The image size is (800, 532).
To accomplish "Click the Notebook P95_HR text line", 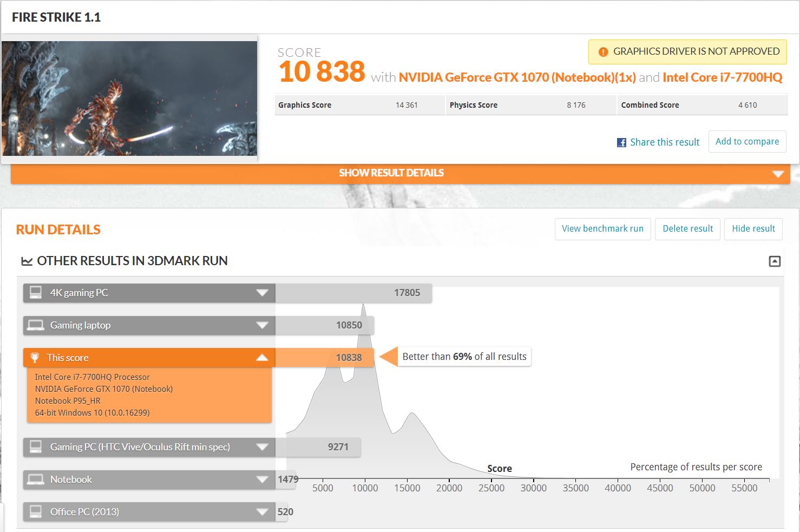I will click(68, 401).
